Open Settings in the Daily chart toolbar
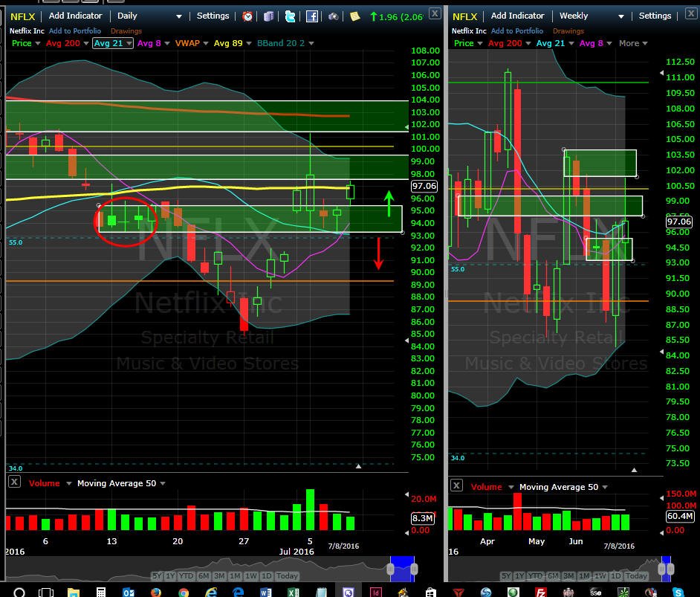Screen dimensions: 700x597 point(213,16)
